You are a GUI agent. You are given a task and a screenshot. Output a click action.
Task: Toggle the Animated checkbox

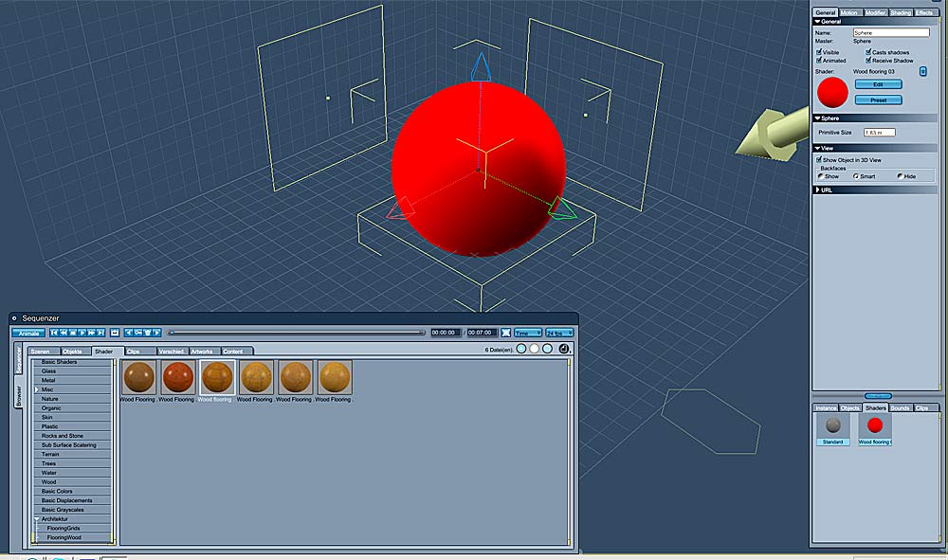[x=819, y=61]
